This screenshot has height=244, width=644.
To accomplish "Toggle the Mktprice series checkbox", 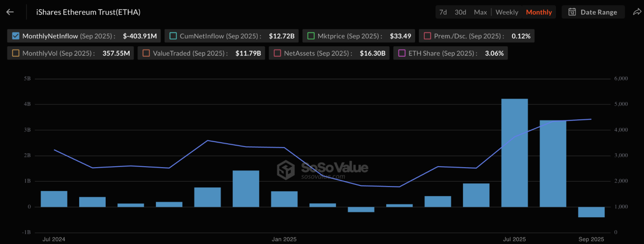I will [x=311, y=36].
